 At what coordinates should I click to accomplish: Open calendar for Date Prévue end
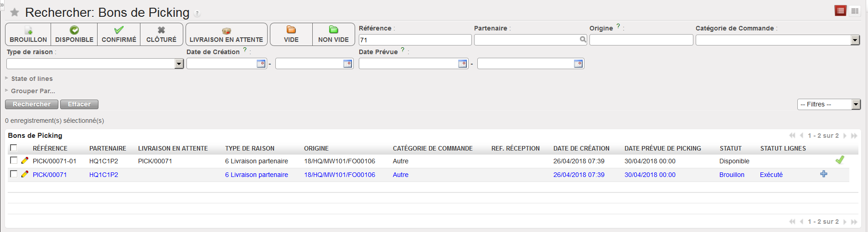coord(578,64)
